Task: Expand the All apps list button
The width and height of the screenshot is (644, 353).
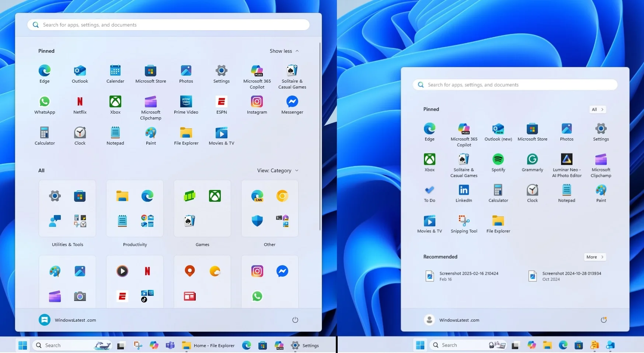Action: click(x=598, y=110)
